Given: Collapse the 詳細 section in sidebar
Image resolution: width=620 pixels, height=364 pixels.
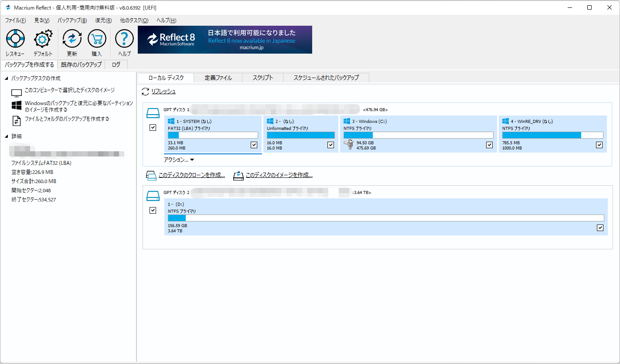Looking at the screenshot, I should click(x=6, y=136).
